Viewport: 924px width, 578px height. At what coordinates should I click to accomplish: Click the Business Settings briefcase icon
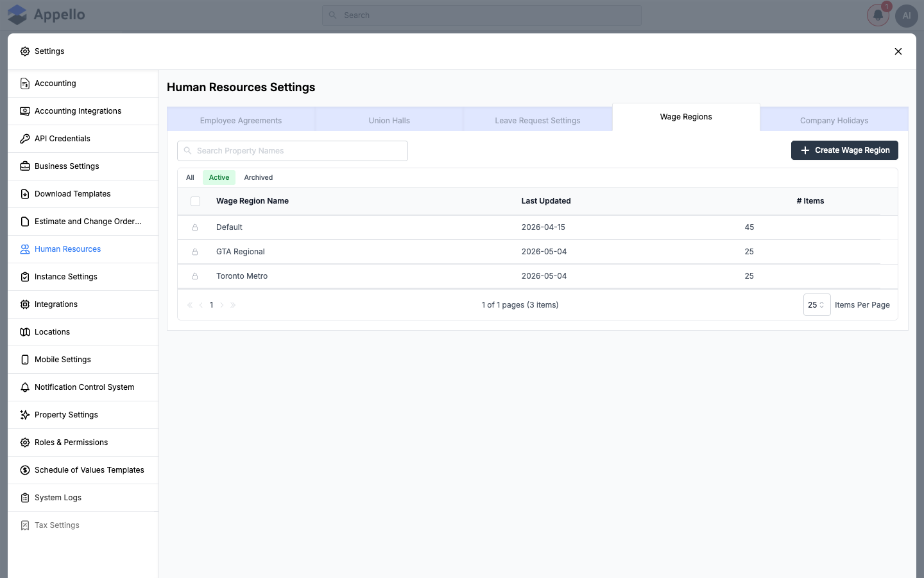(x=25, y=166)
